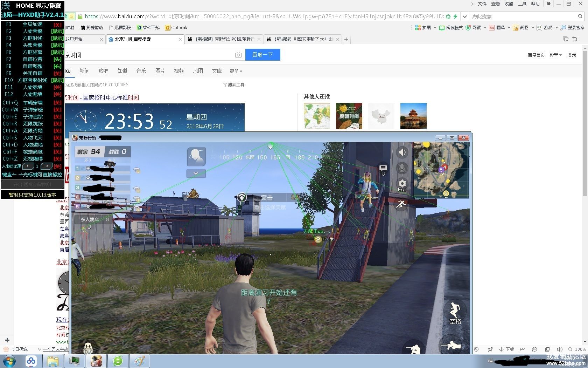Open the 国家授时中心标准时间 result link
The height and width of the screenshot is (368, 588).
coord(102,97)
